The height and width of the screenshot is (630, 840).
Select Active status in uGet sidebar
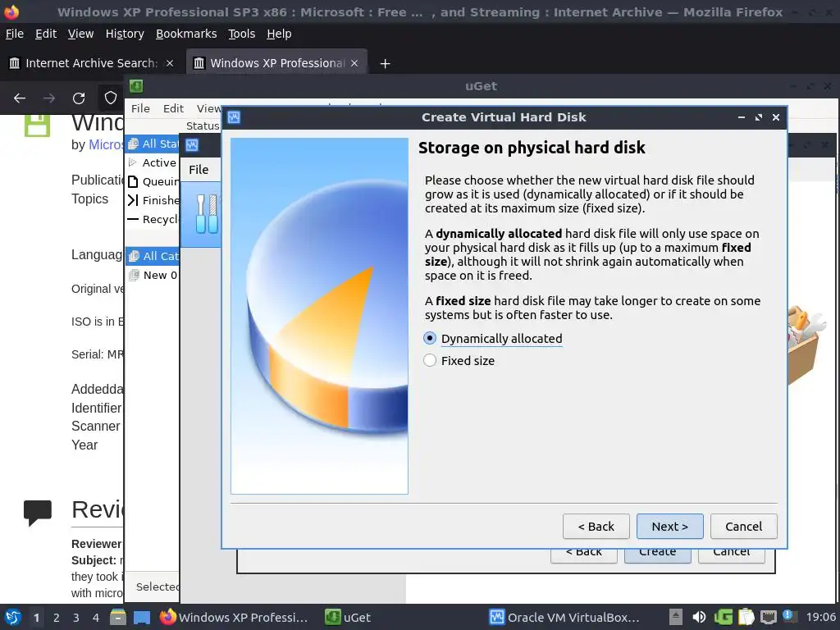(x=153, y=162)
